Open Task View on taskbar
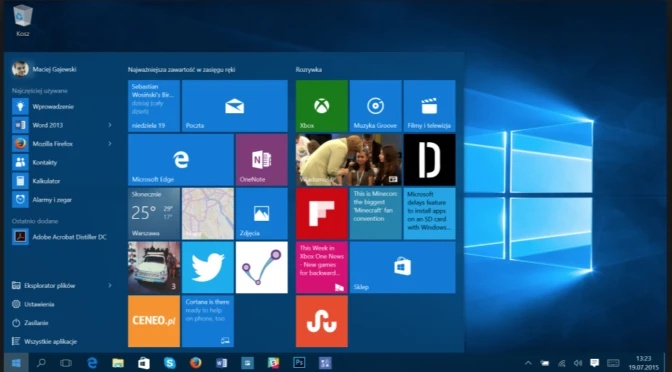672x372 pixels. tap(66, 363)
